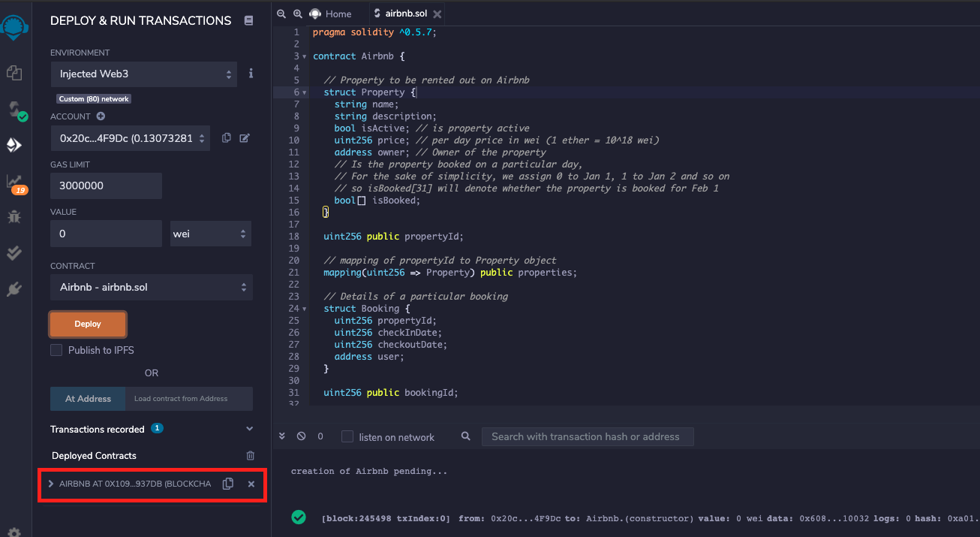The width and height of the screenshot is (980, 537).
Task: Click the plus icon next to ACCOUNT
Action: 101,116
